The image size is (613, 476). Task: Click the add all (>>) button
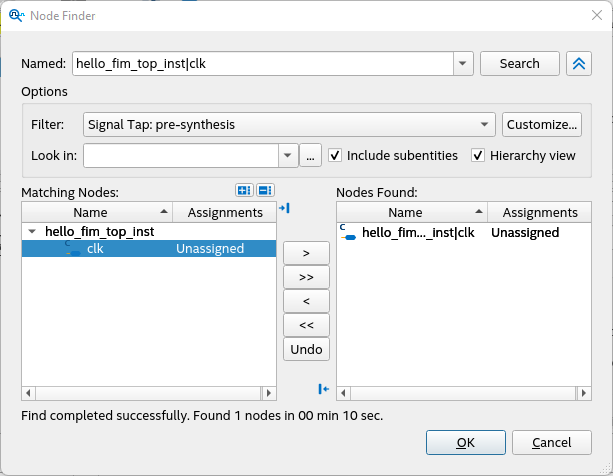tap(306, 277)
